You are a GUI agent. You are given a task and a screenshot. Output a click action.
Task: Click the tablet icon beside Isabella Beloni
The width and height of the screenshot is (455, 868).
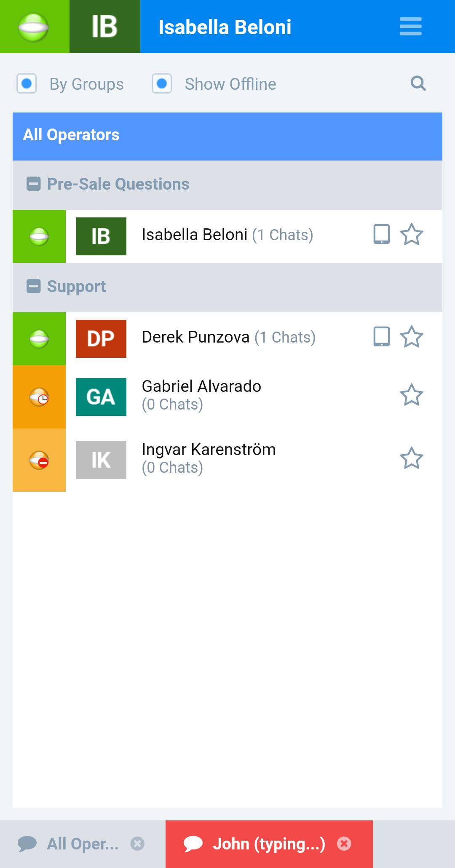(x=381, y=235)
